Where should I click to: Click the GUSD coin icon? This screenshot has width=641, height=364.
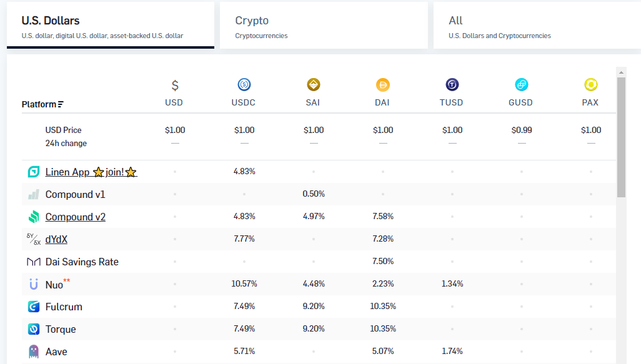click(522, 84)
